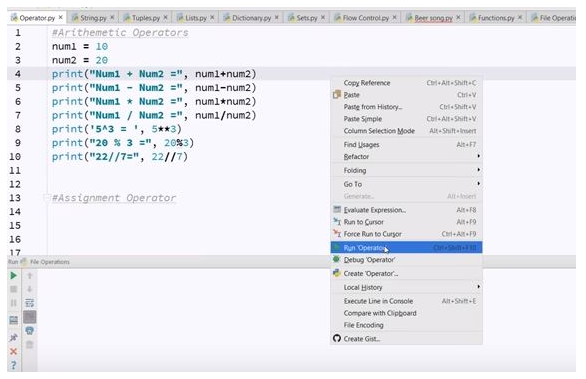Open the help question mark icon

[13, 365]
